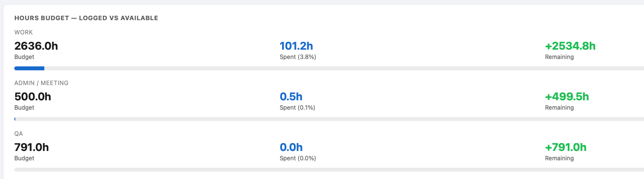Viewport: 644px width, 179px height.
Task: Click the QA budget value 791.0h
Action: (32, 148)
